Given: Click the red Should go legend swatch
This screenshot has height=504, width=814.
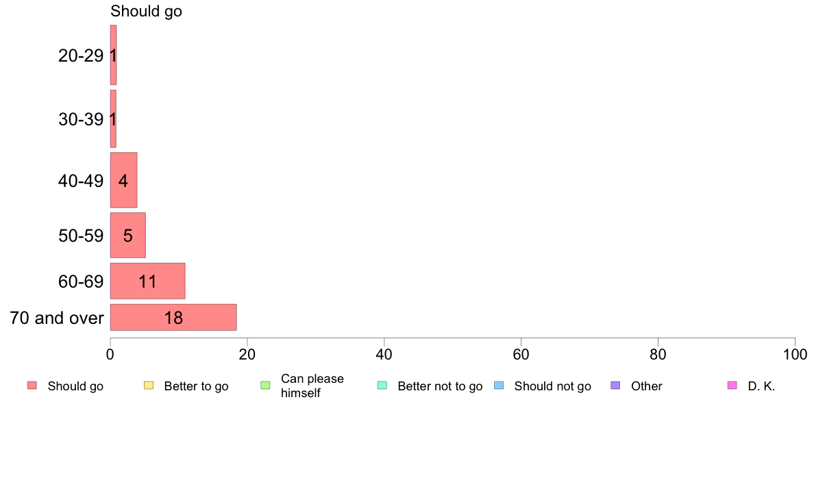Looking at the screenshot, I should [32, 385].
